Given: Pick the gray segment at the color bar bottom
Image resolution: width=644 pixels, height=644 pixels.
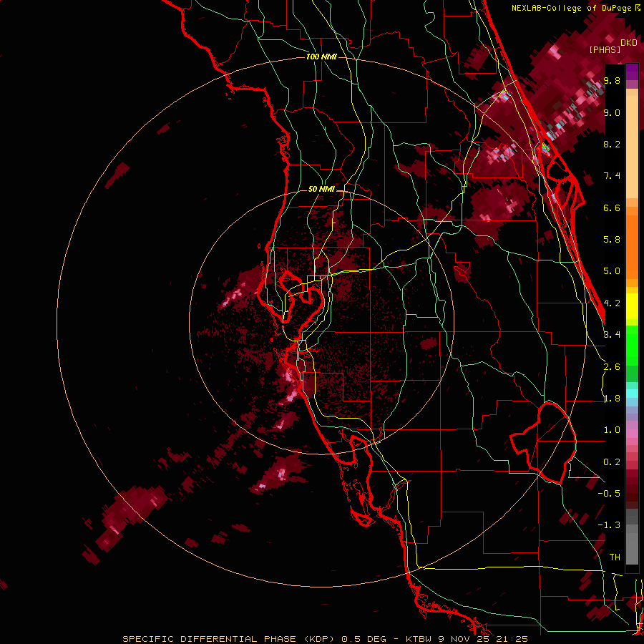Looking at the screenshot, I should [632, 545].
